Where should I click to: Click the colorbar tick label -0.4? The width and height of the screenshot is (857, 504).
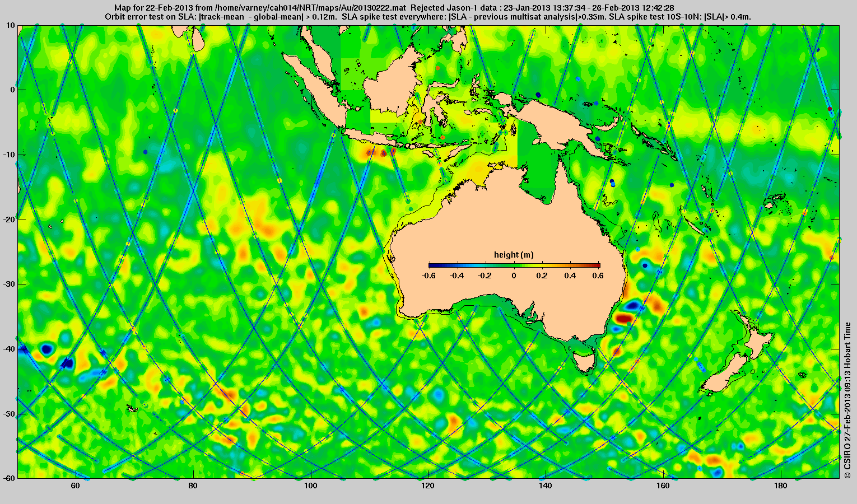457,276
